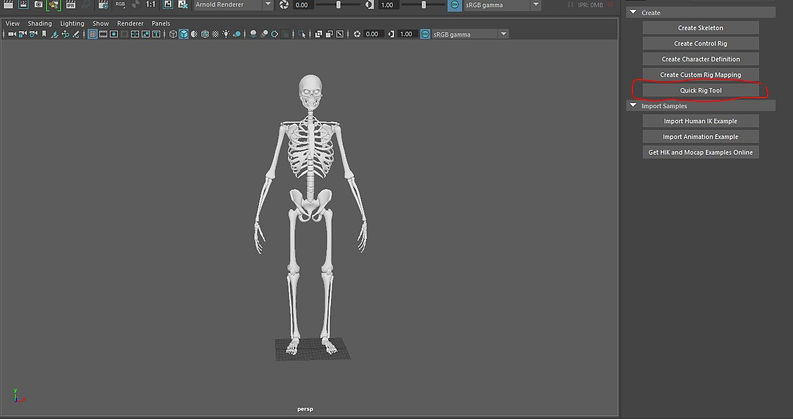Click the snapshot camera icon in render toolbar
This screenshot has width=793, height=419.
click(38, 5)
